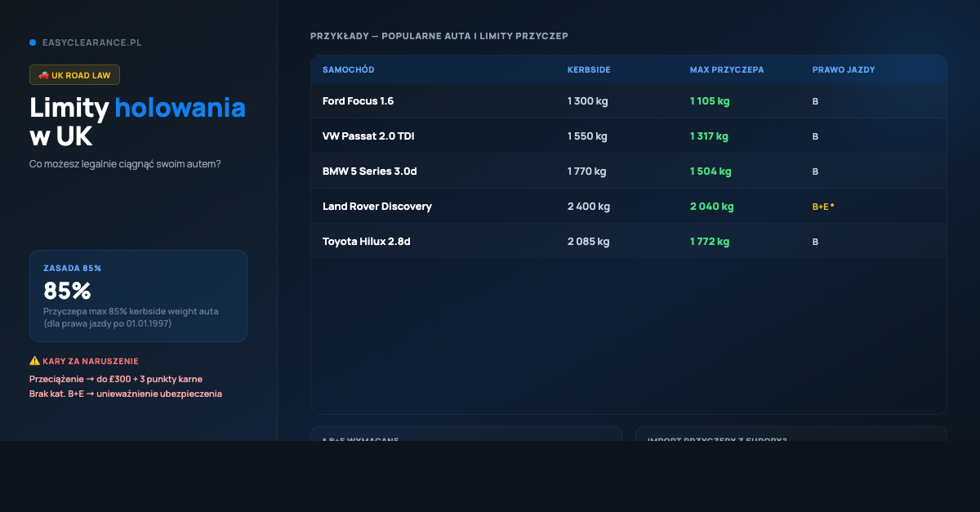This screenshot has height=512, width=980.
Task: Click the ZASADA 85% card label
Action: tap(72, 268)
